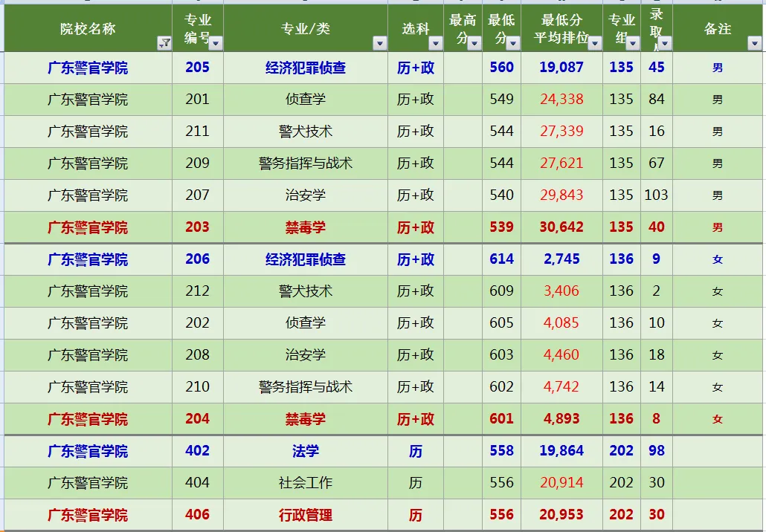Click the cell showing rank 2,745
The width and height of the screenshot is (766, 532).
click(x=561, y=259)
